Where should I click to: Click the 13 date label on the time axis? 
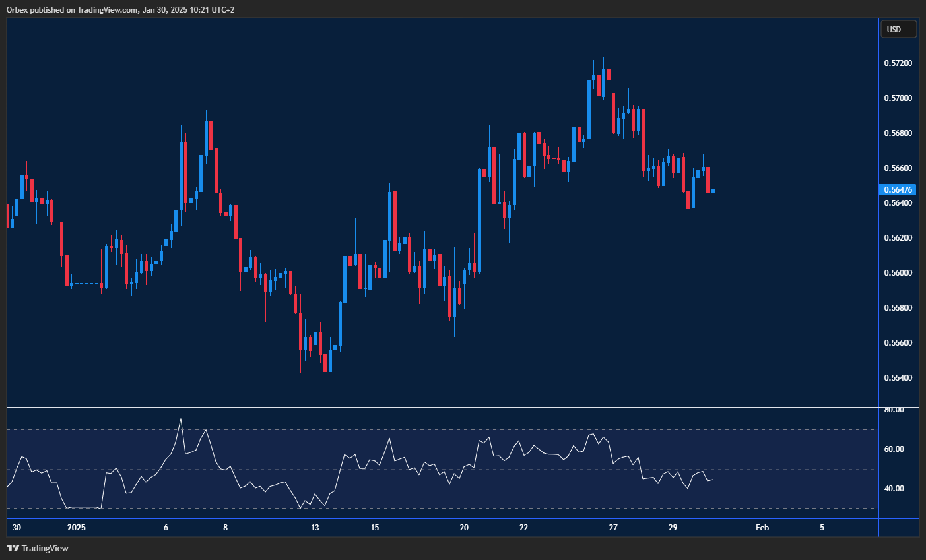[x=315, y=528]
